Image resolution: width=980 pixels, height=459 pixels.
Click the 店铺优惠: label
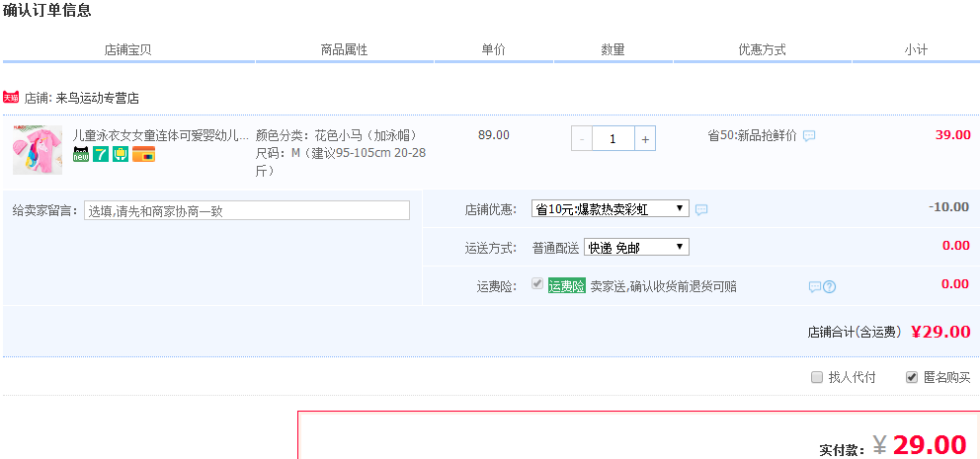(x=491, y=210)
